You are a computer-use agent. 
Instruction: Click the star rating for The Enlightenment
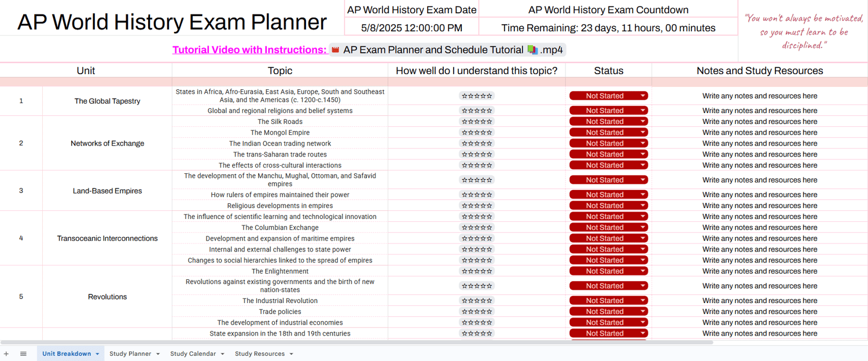[x=477, y=271]
